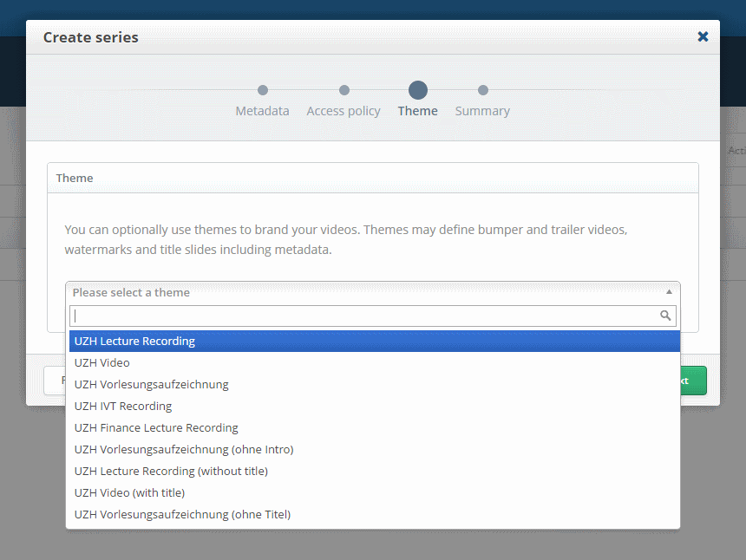Go to the Metadata wizard step

point(262,111)
